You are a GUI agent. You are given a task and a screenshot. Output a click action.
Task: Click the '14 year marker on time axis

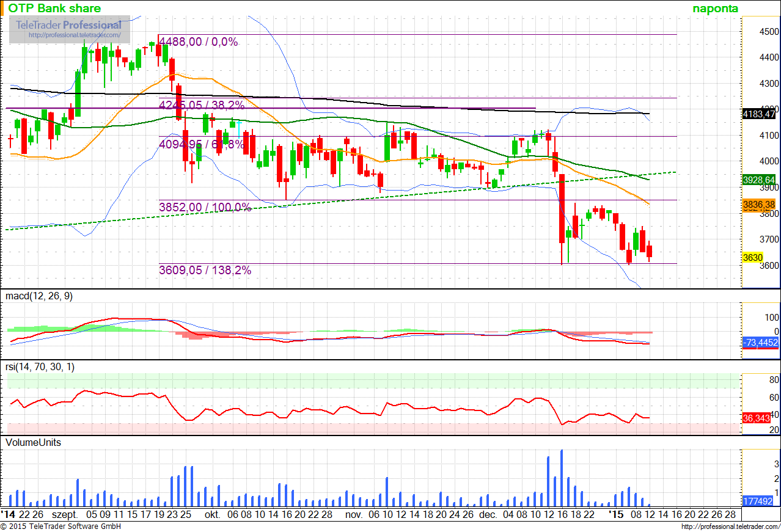[8, 516]
